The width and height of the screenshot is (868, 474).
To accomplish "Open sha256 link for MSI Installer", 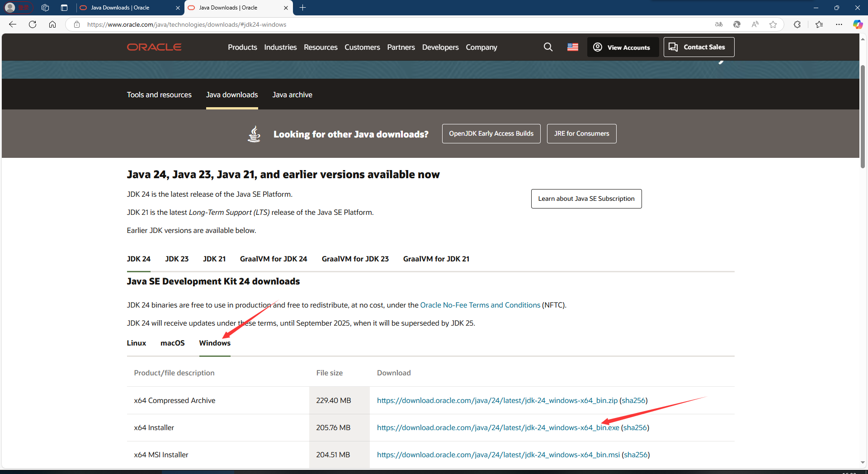I will pos(636,455).
